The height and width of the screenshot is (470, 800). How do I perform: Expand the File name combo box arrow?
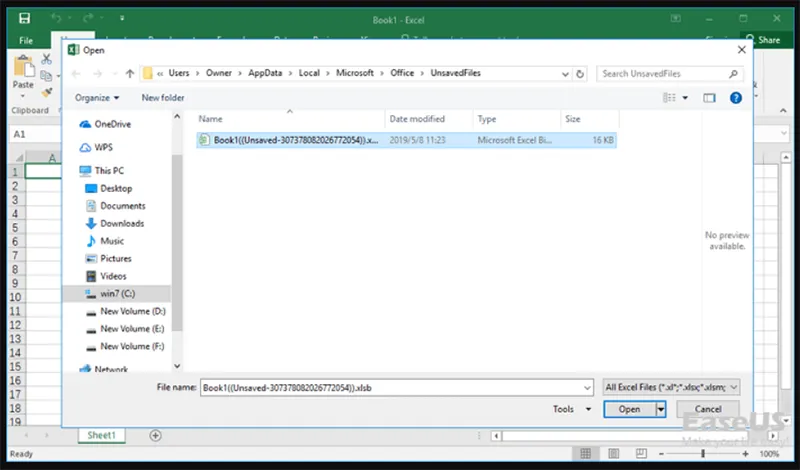click(x=587, y=388)
